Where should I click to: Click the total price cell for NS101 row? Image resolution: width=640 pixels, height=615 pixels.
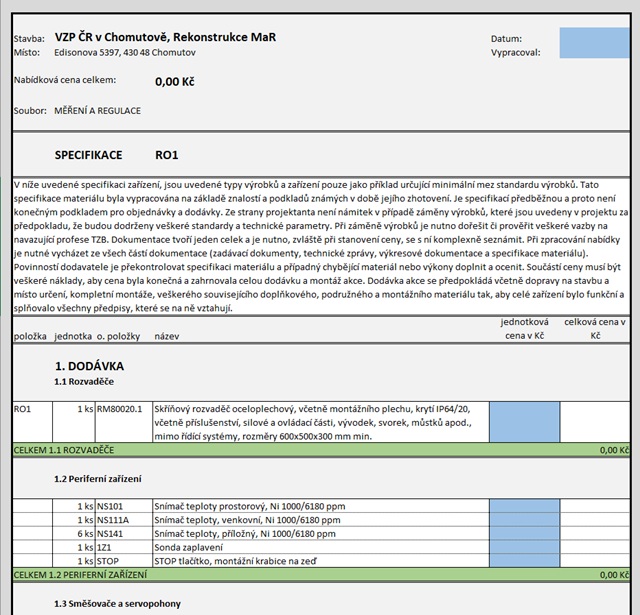(595, 506)
